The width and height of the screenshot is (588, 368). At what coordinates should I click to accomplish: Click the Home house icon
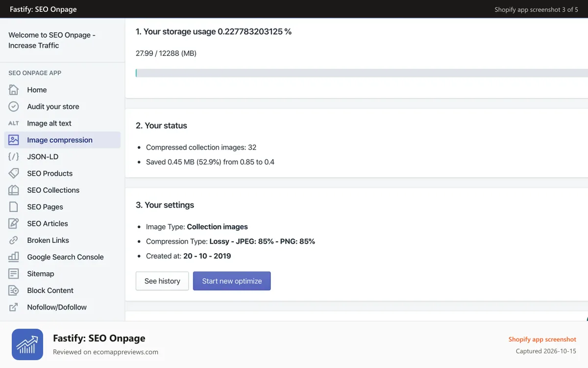click(x=14, y=90)
